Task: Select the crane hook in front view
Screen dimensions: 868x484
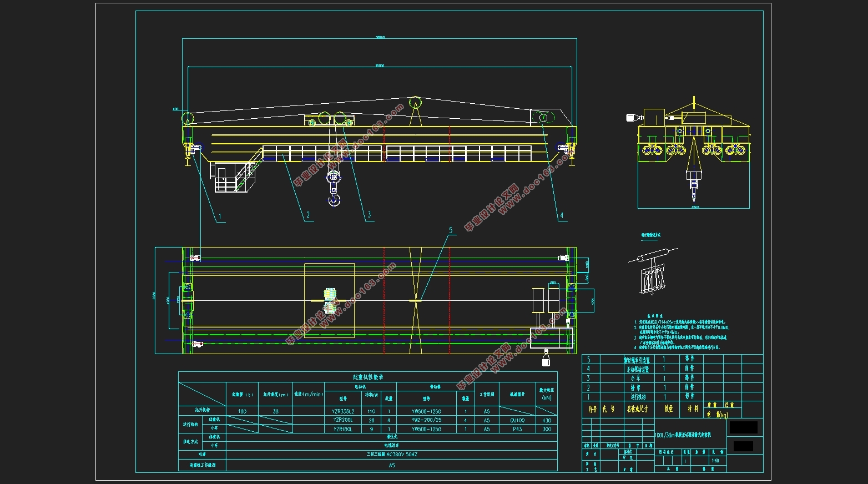Action: (x=334, y=188)
